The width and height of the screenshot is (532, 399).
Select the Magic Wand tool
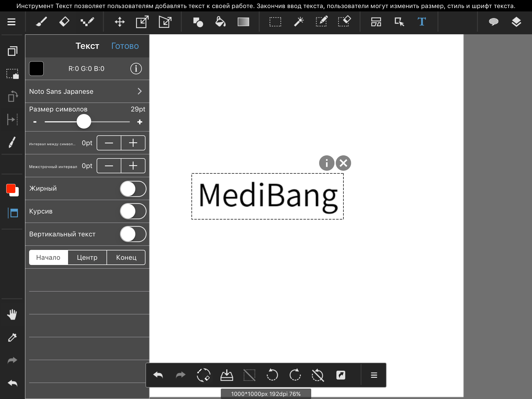click(x=299, y=22)
